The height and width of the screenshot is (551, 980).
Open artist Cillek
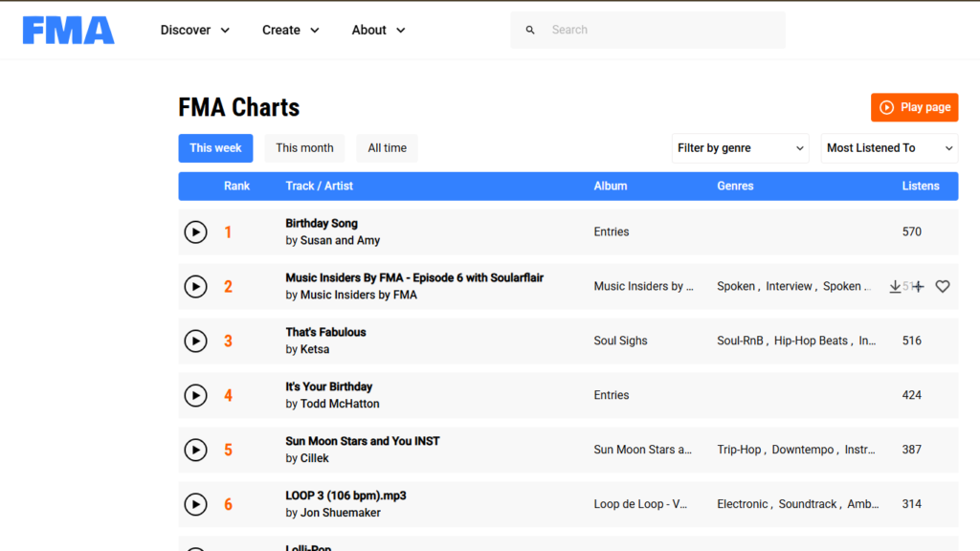pyautogui.click(x=314, y=458)
